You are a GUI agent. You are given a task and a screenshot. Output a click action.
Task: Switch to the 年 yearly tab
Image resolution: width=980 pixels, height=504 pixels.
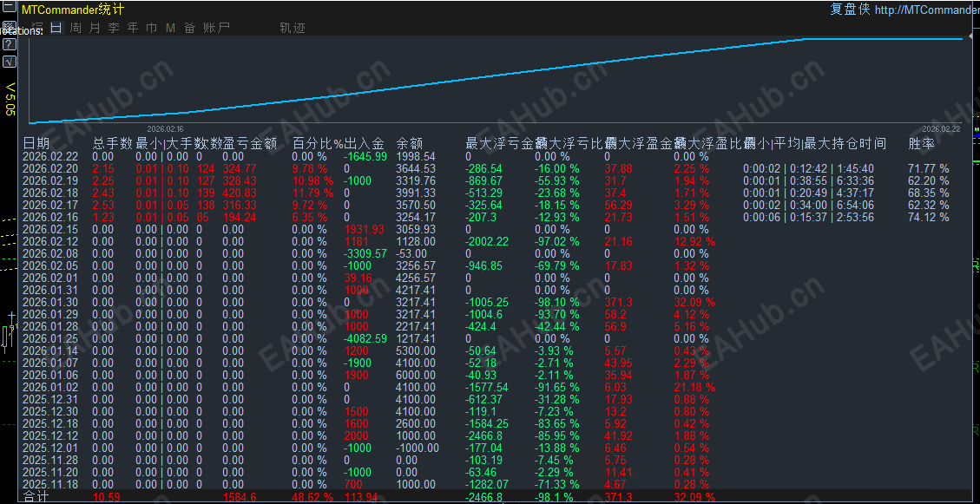pos(133,28)
